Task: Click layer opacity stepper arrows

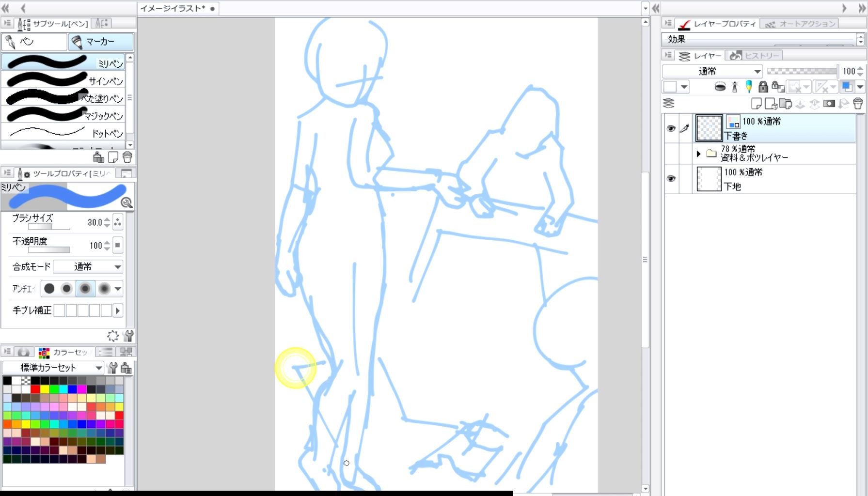Action: pyautogui.click(x=860, y=71)
